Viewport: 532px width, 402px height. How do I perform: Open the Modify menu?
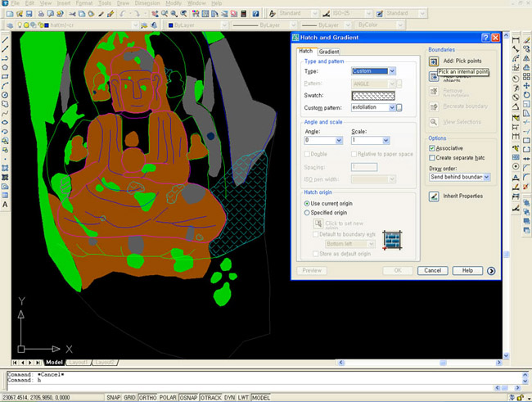(x=174, y=3)
